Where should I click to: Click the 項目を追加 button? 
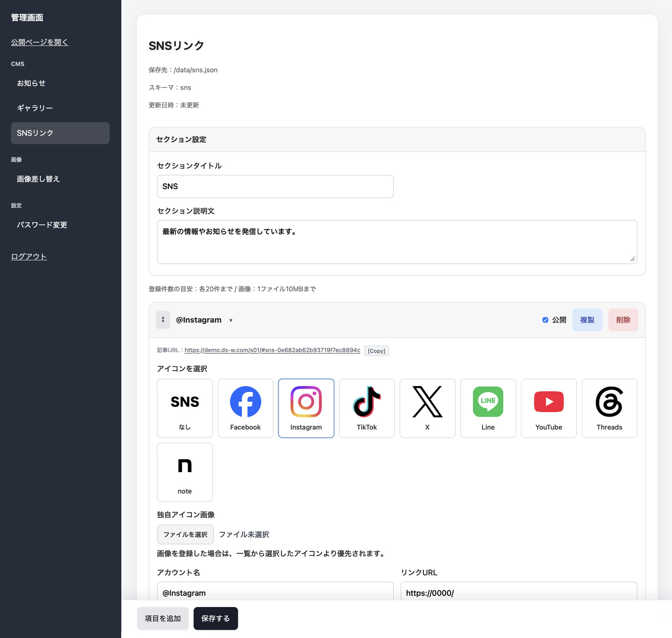coord(163,618)
